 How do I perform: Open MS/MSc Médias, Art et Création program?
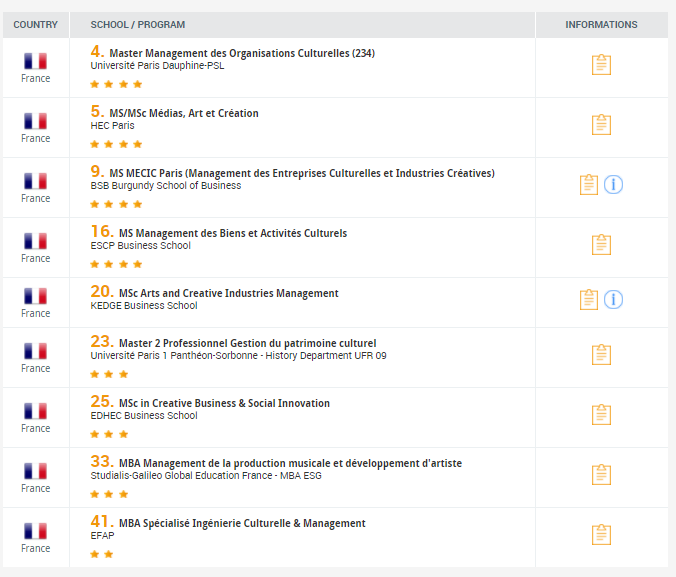tap(184, 113)
